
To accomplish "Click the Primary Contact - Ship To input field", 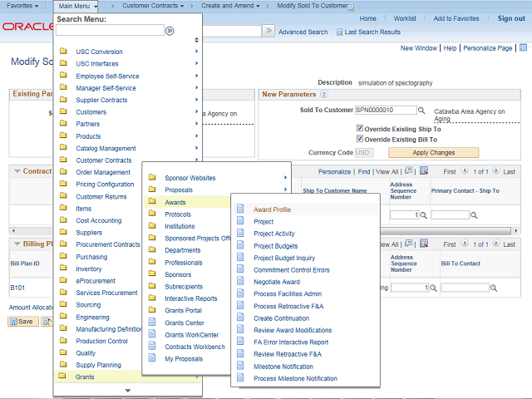I will coord(451,214).
